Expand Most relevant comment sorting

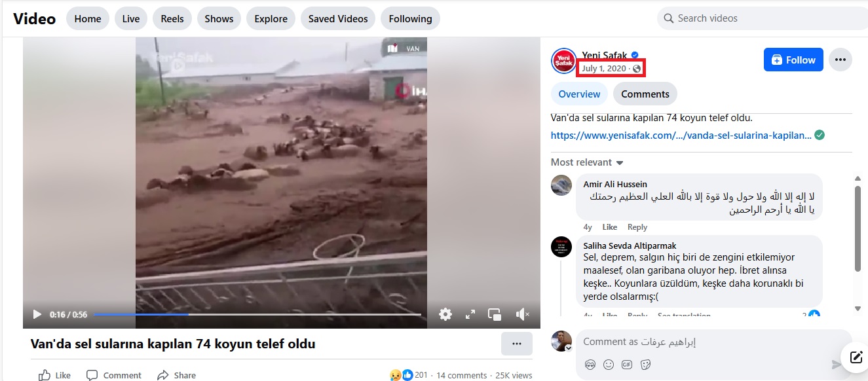coord(587,162)
